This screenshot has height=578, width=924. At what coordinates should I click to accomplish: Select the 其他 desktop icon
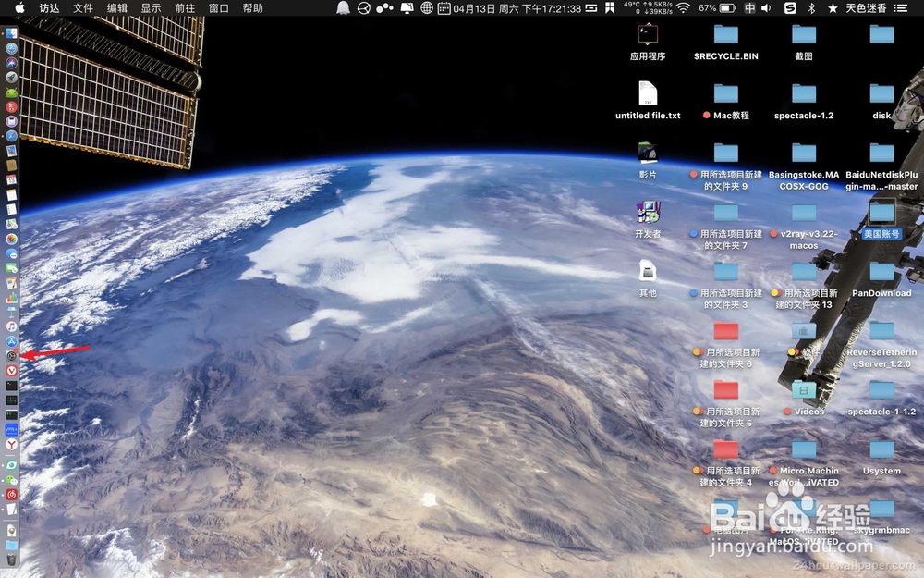pyautogui.click(x=648, y=271)
